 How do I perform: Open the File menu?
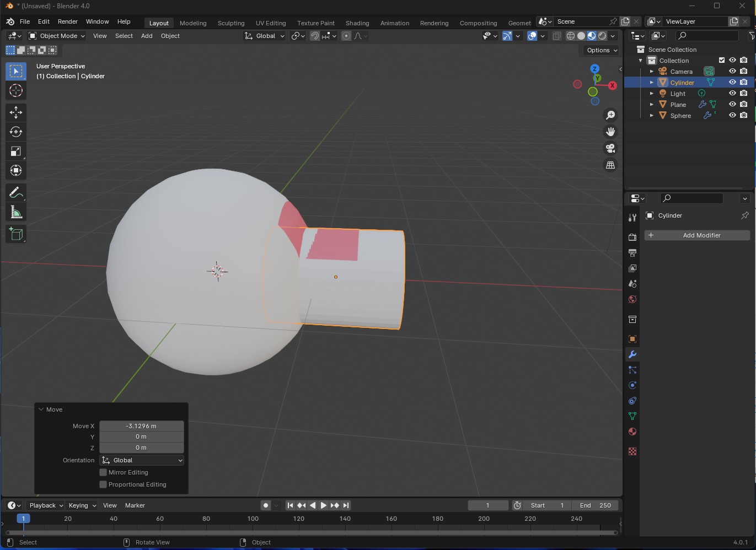coord(25,21)
